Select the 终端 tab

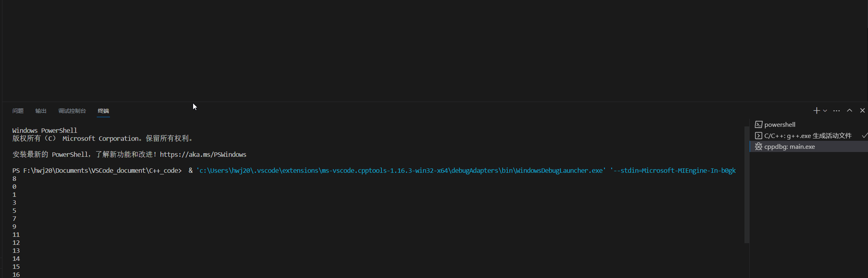click(103, 111)
